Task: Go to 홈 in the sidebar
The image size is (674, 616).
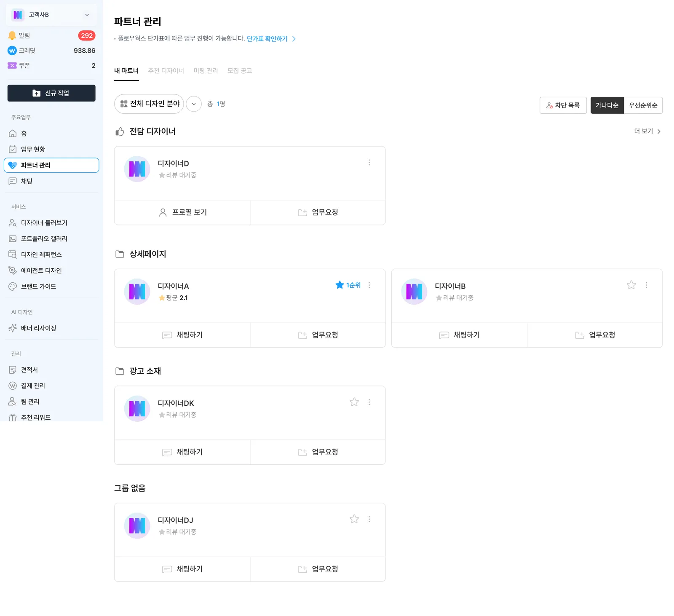Action: pyautogui.click(x=51, y=134)
